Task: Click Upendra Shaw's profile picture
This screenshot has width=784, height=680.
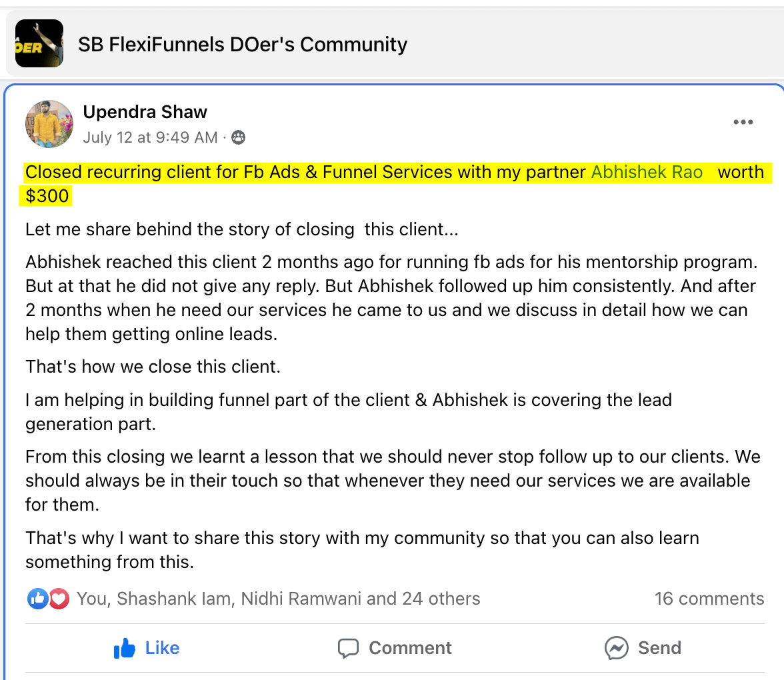Action: (x=49, y=124)
